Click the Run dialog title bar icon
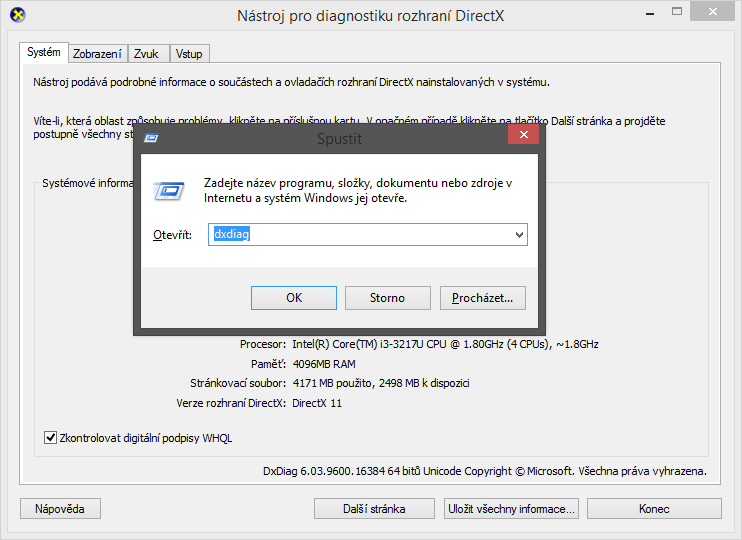Image resolution: width=742 pixels, height=540 pixels. [x=151, y=138]
